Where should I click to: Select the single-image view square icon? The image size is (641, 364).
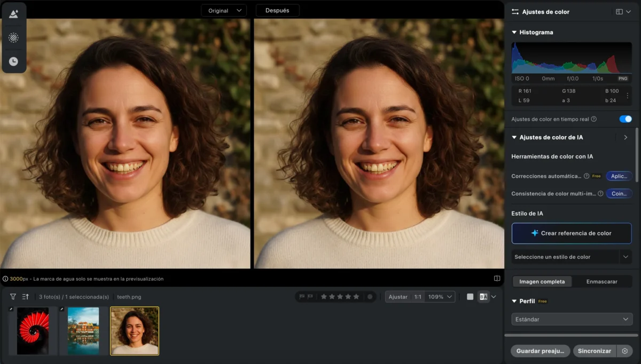470,297
